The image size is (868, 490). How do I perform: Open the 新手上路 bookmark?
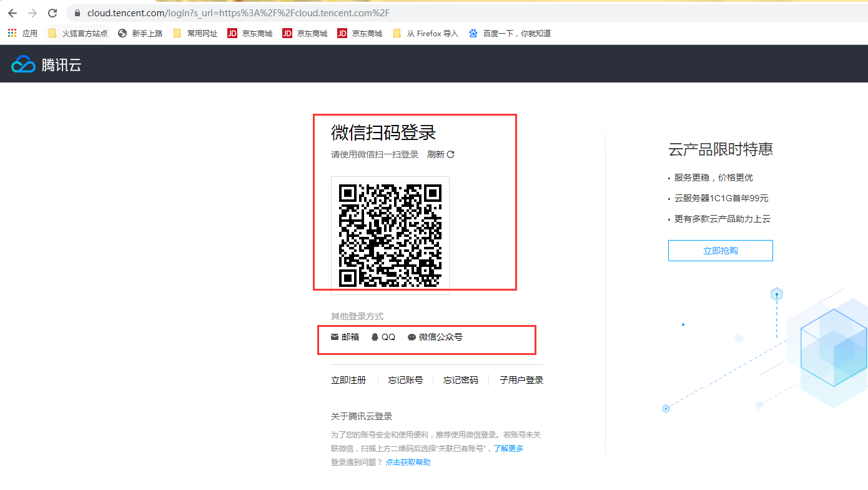click(140, 33)
